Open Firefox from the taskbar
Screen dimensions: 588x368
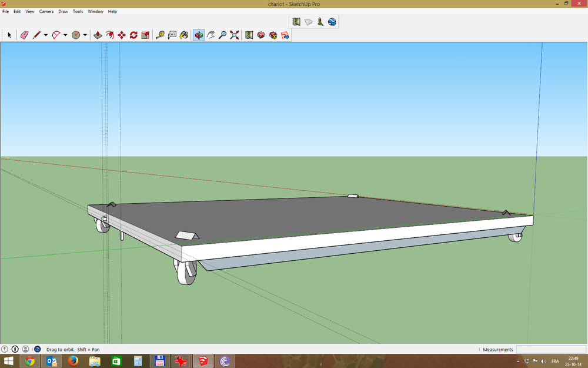pyautogui.click(x=73, y=361)
